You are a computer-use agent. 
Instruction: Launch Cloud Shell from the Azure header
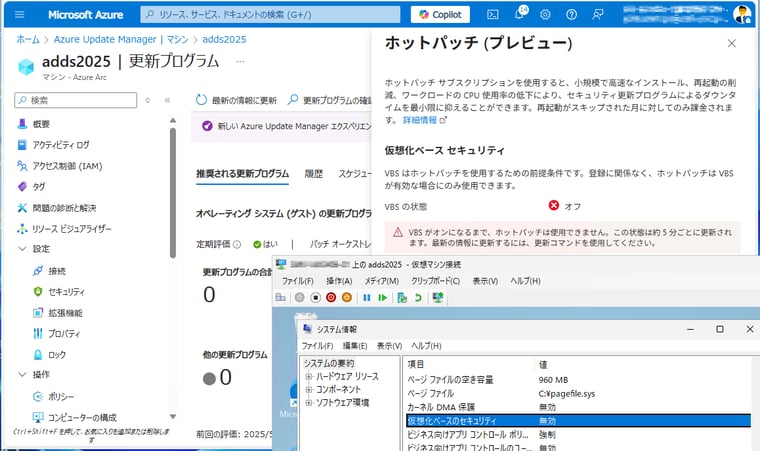[492, 15]
